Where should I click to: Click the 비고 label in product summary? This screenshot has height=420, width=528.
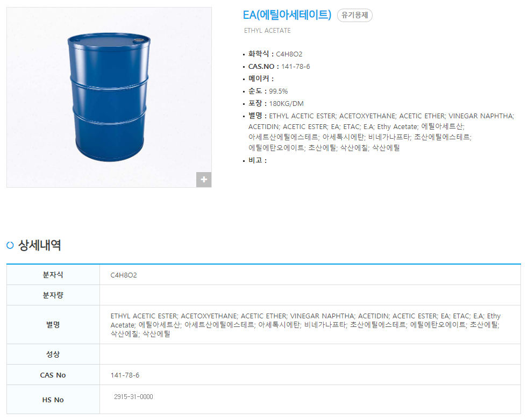(x=257, y=160)
